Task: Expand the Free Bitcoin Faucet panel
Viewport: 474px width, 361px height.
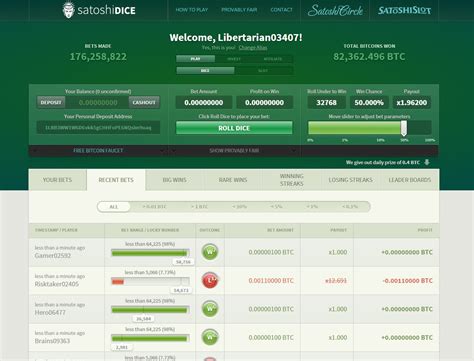Action: [98, 151]
